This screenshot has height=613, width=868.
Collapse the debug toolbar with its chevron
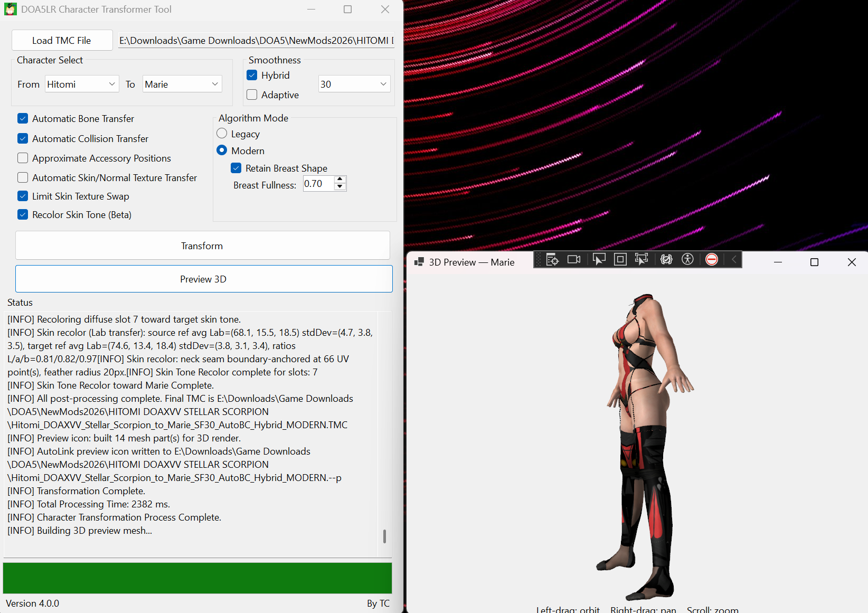734,259
